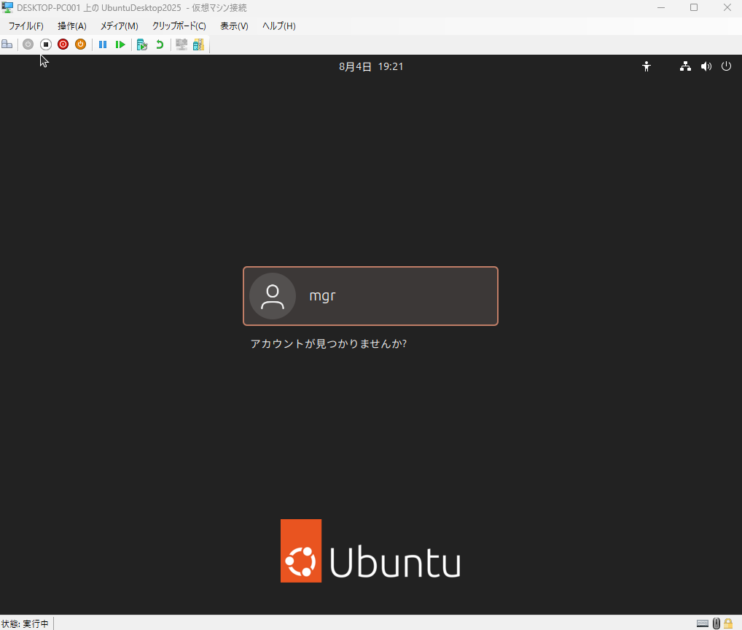Screen dimensions: 742x630
Task: Click the greyed-out Start VM icon
Action: pos(28,44)
